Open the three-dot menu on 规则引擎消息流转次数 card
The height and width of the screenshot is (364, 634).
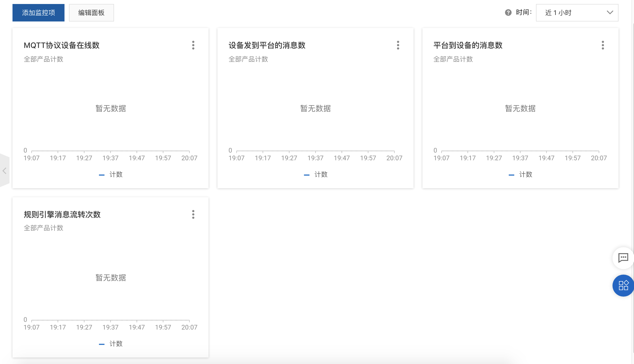pyautogui.click(x=193, y=214)
